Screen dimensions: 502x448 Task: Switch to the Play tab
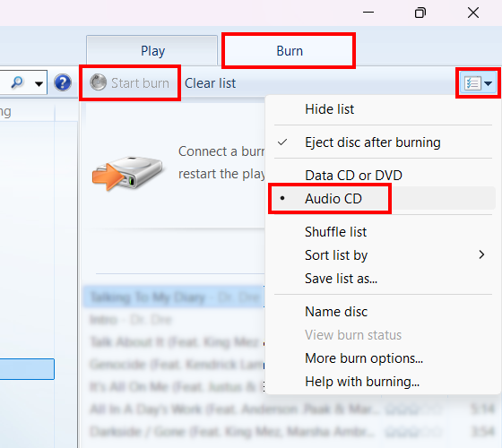(x=152, y=50)
